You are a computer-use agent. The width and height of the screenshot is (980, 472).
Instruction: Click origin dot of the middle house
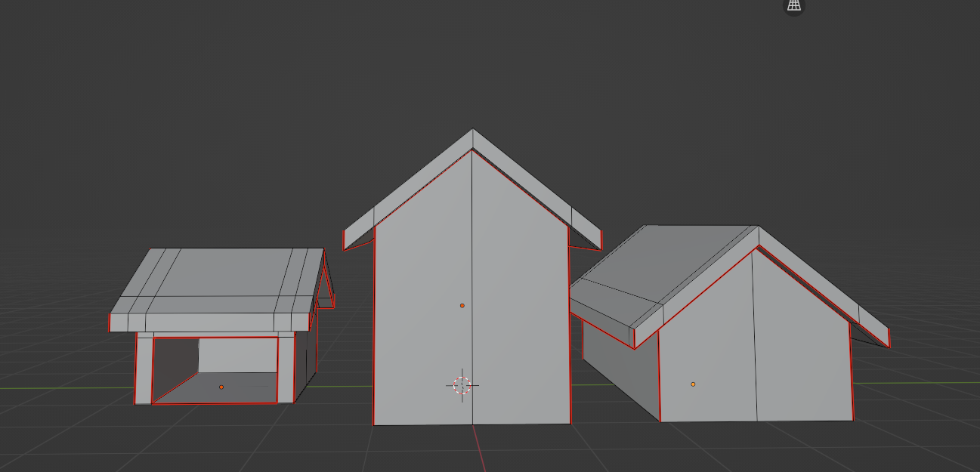(x=462, y=306)
